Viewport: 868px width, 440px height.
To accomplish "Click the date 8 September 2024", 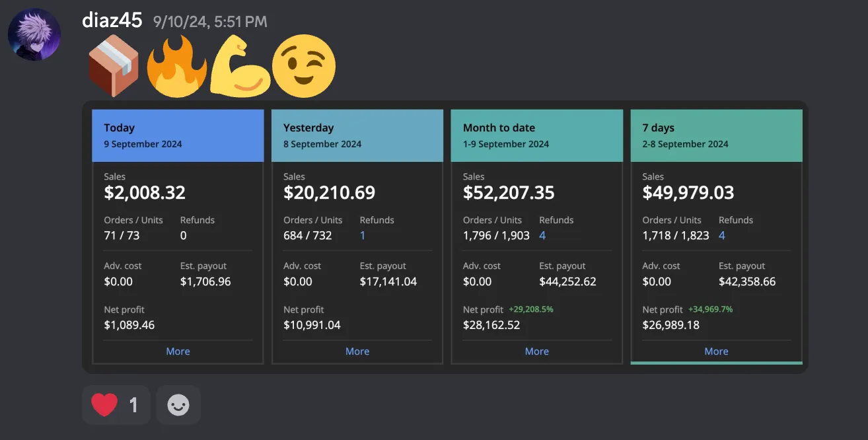I will point(322,144).
